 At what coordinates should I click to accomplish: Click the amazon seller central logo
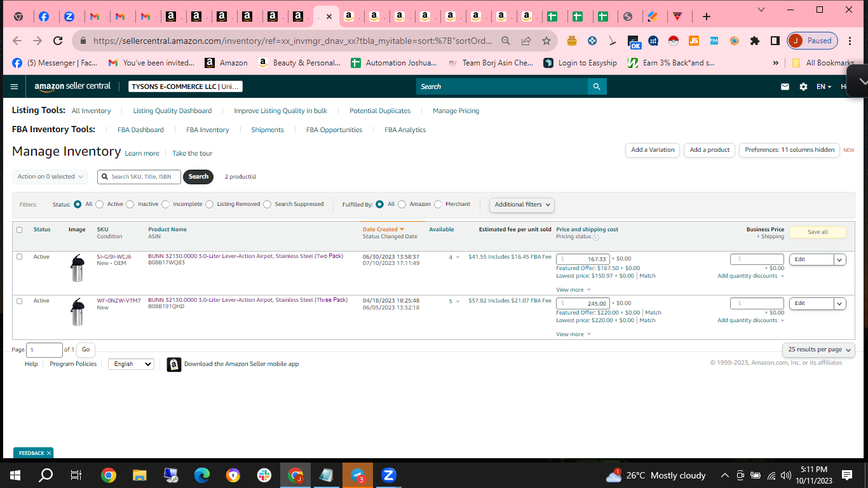72,86
